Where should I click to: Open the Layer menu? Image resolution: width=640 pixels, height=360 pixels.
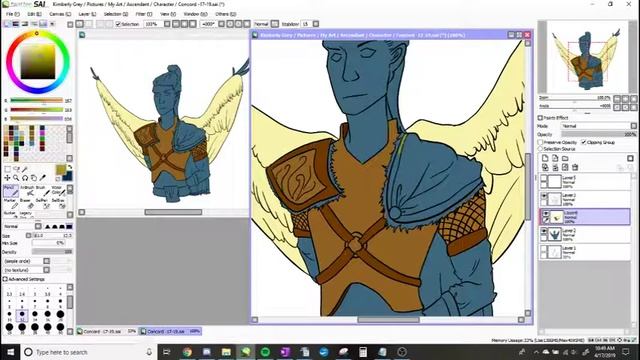point(87,14)
